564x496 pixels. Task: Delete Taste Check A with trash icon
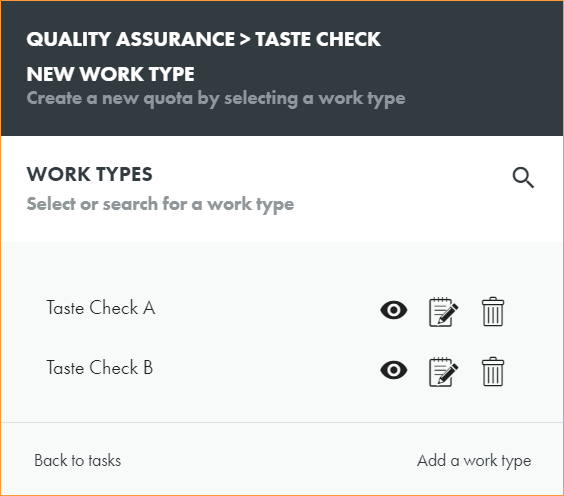[x=493, y=311]
